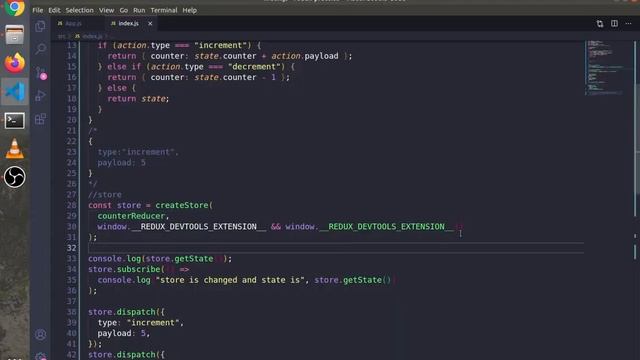Image resolution: width=640 pixels, height=360 pixels.
Task: Click the string "store is changed and state is"
Action: click(x=230, y=280)
